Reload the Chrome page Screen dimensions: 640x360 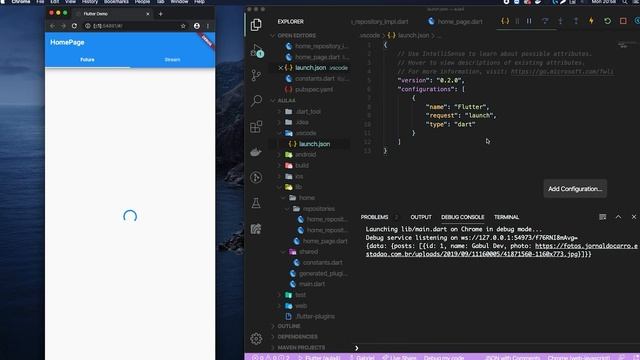pyautogui.click(x=74, y=26)
